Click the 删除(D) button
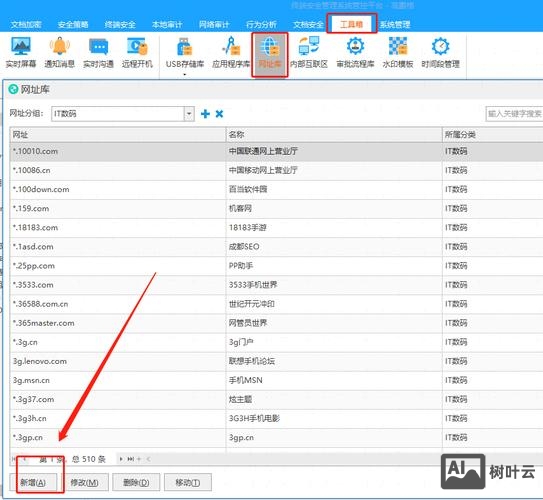543x500 pixels. point(136,482)
